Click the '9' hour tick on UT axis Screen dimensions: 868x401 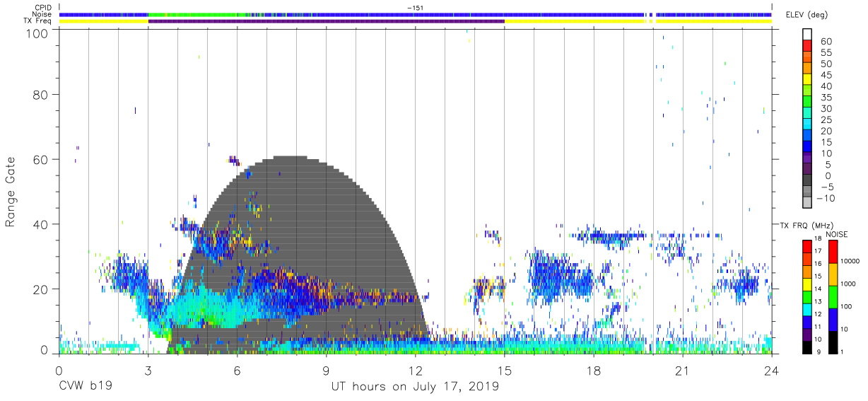point(326,371)
